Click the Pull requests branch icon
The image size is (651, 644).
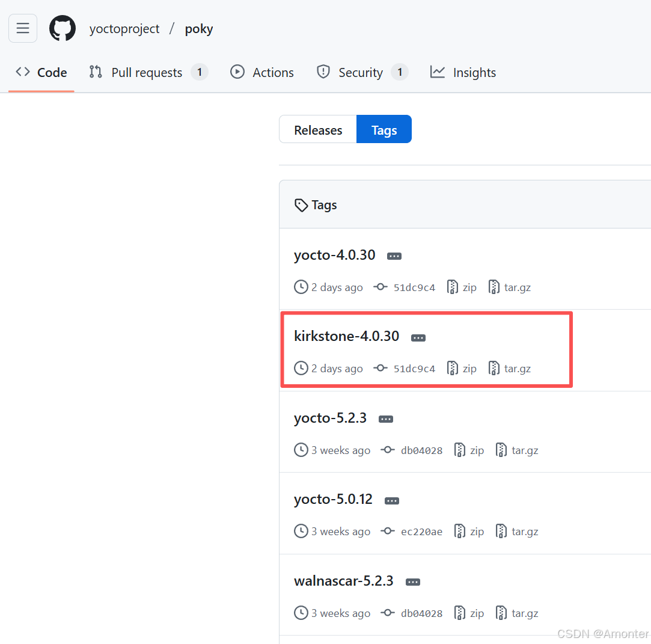point(96,72)
